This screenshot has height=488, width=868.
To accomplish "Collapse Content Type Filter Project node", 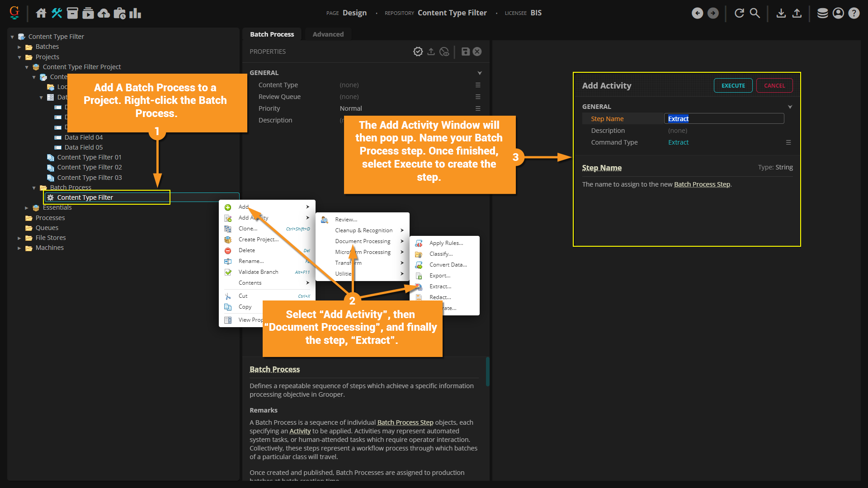I will tap(27, 67).
